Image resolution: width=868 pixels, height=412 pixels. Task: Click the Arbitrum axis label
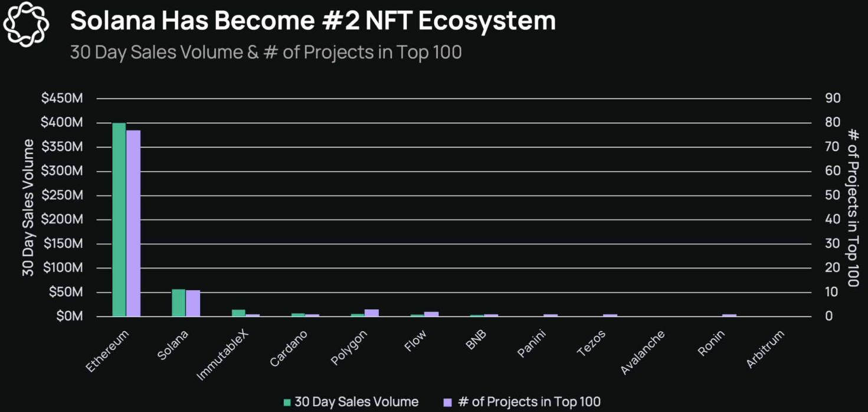point(765,349)
